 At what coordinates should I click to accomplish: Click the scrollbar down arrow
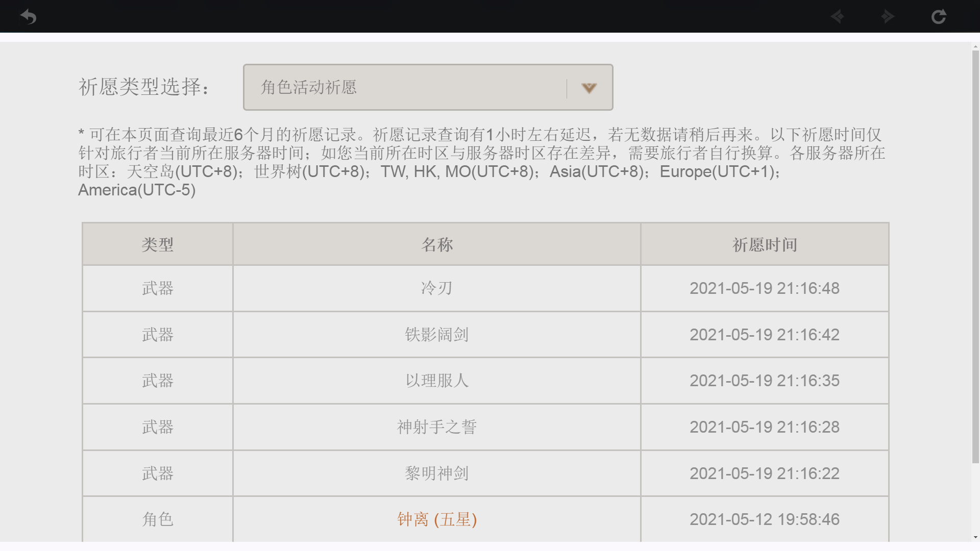(x=975, y=537)
